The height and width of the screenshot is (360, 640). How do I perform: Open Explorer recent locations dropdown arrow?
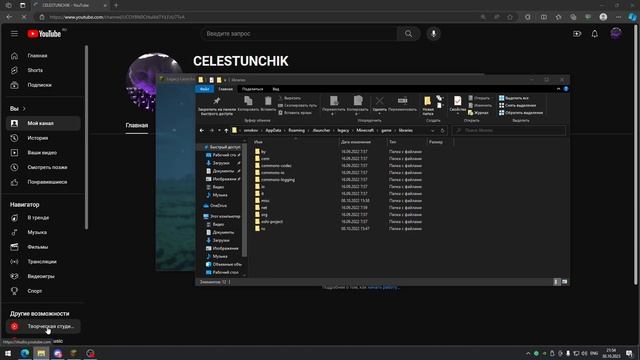(219, 131)
